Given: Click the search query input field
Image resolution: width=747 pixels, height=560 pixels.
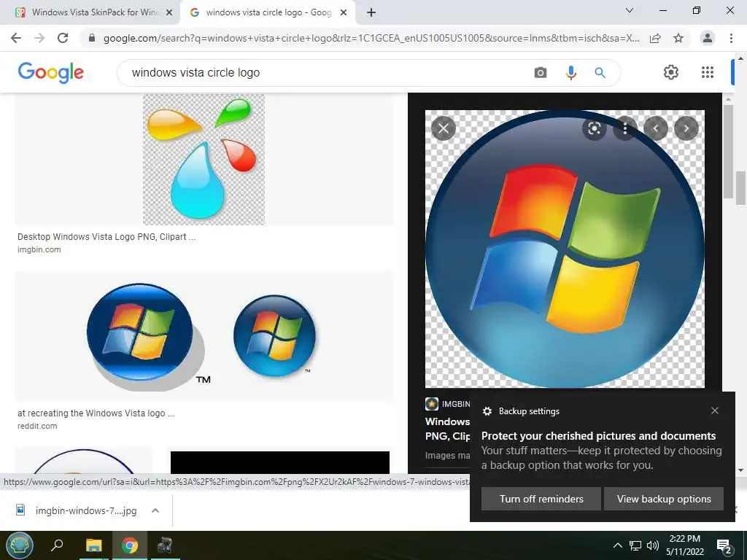Looking at the screenshot, I should pos(329,73).
